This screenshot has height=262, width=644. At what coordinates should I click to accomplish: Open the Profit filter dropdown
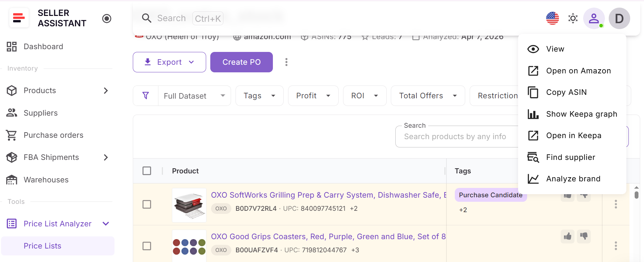point(313,96)
